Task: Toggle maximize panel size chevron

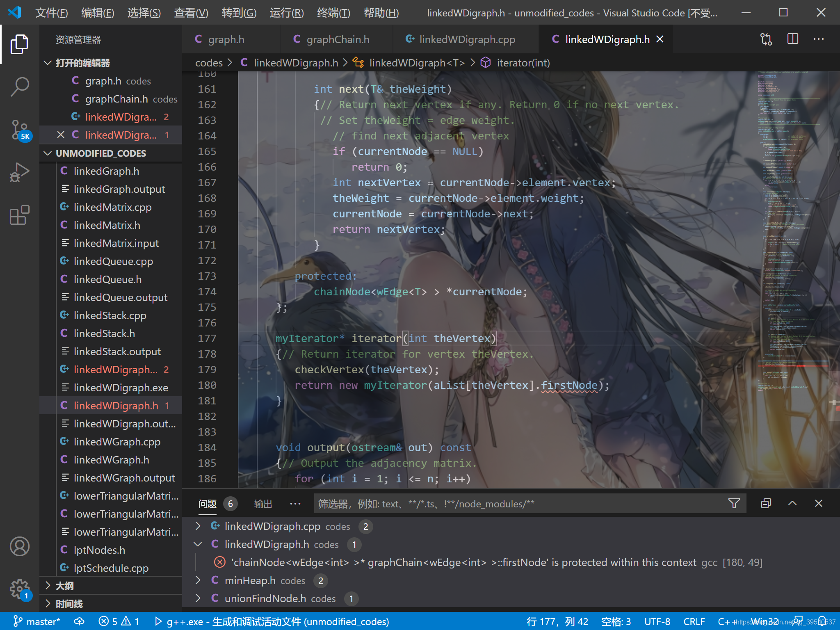Action: click(792, 504)
